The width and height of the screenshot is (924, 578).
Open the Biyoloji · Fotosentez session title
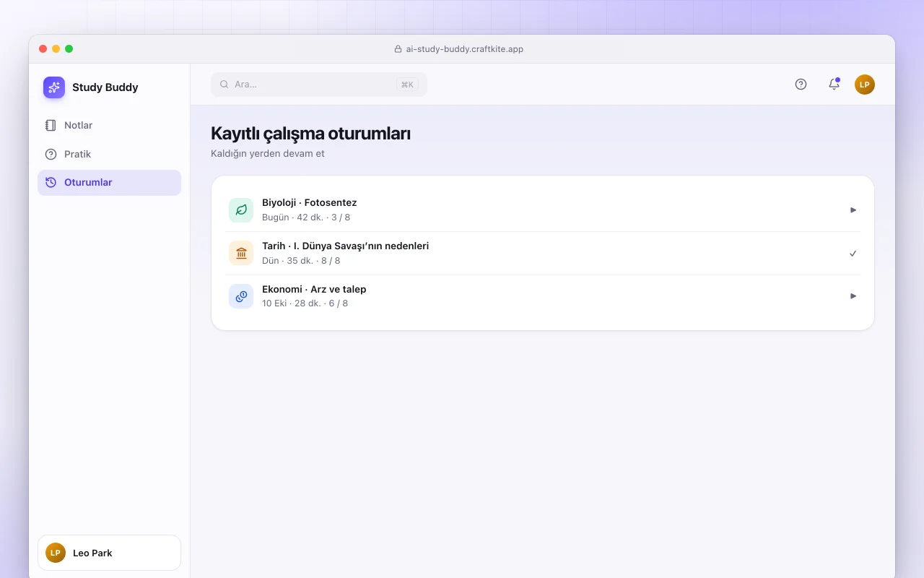309,202
